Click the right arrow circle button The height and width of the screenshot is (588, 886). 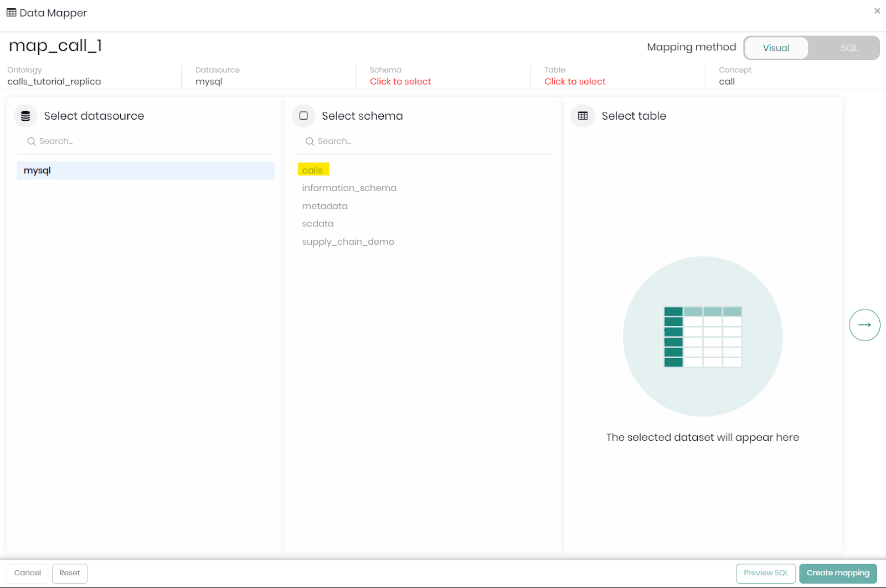pos(864,325)
